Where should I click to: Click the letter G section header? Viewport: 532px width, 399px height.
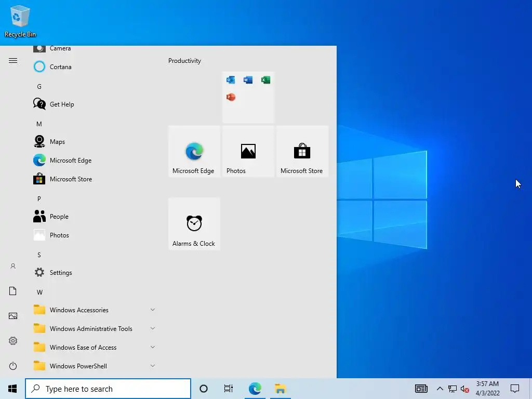point(39,87)
